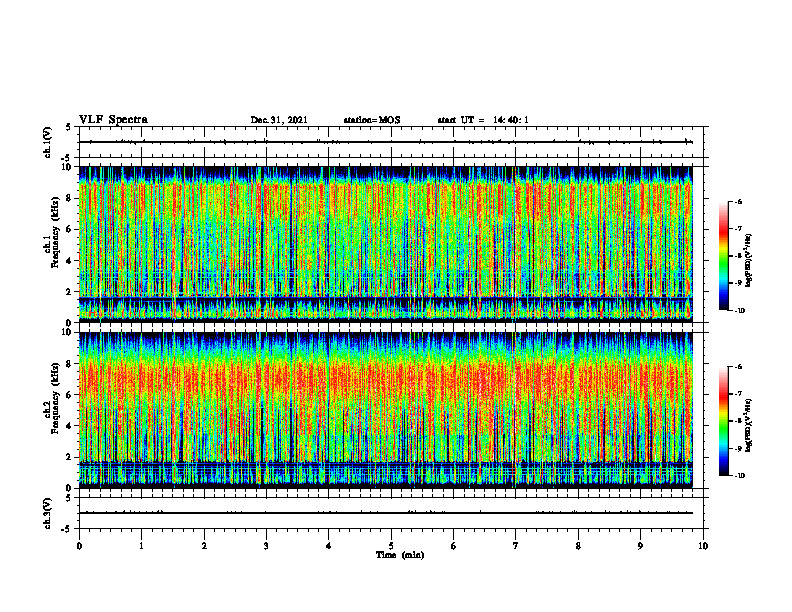Click the "6" kHz tick of ch.2 spectrogram
This screenshot has width=792, height=612.
69,395
